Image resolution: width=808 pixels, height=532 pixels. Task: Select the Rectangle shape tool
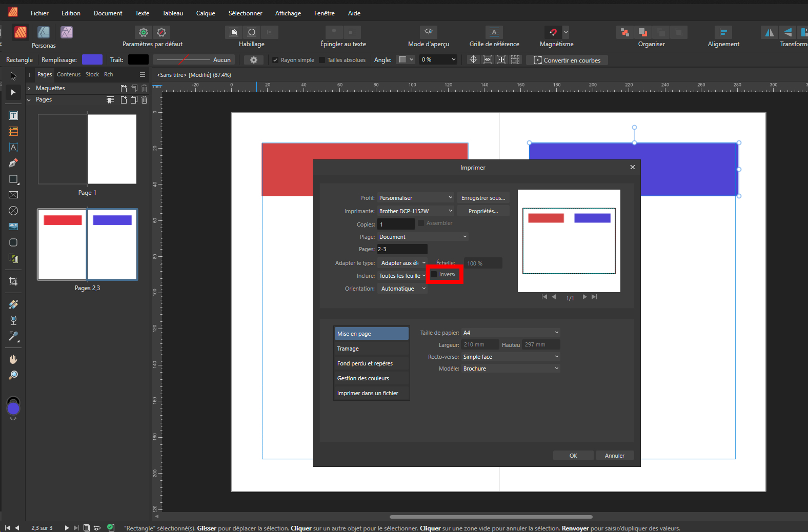(x=13, y=179)
